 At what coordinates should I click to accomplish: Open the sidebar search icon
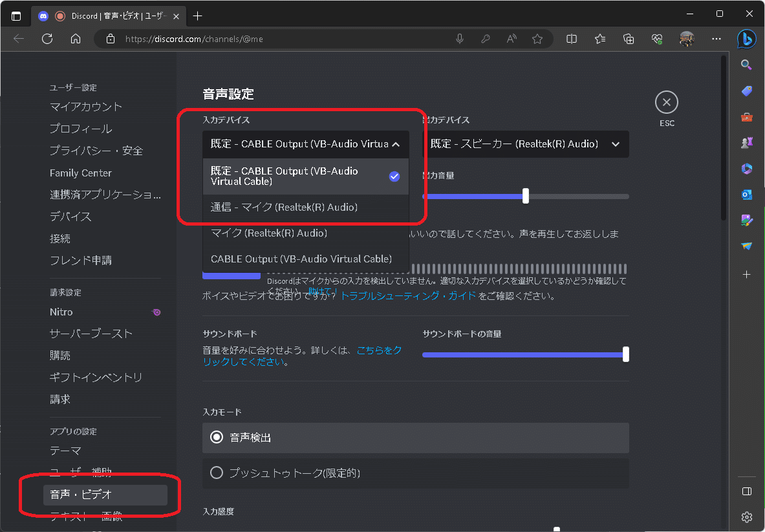pos(746,65)
